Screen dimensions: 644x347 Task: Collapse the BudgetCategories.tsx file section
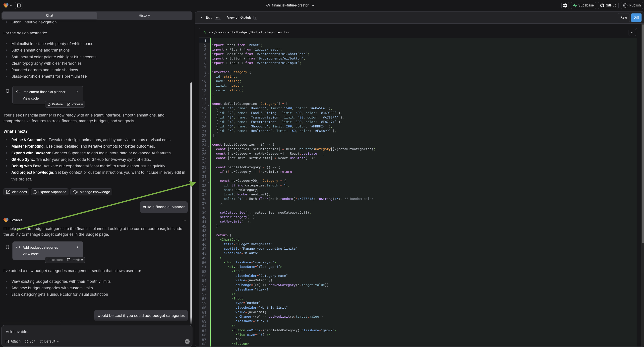(x=632, y=32)
